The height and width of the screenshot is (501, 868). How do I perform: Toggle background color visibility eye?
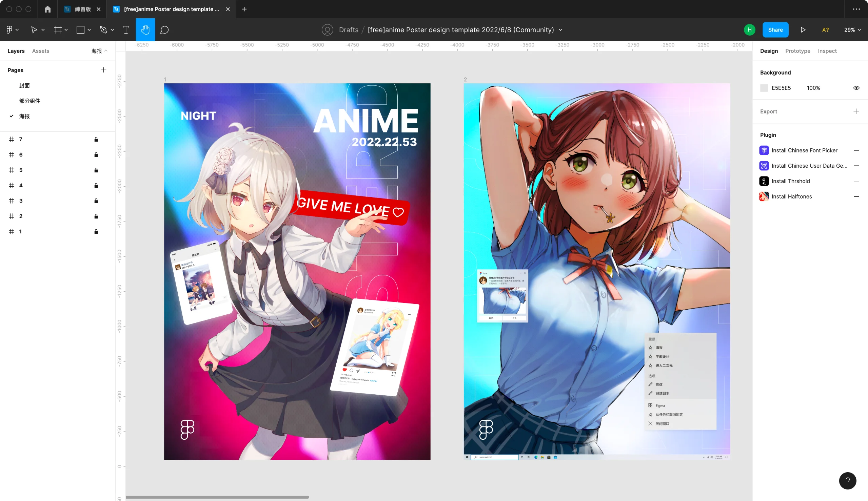coord(856,88)
